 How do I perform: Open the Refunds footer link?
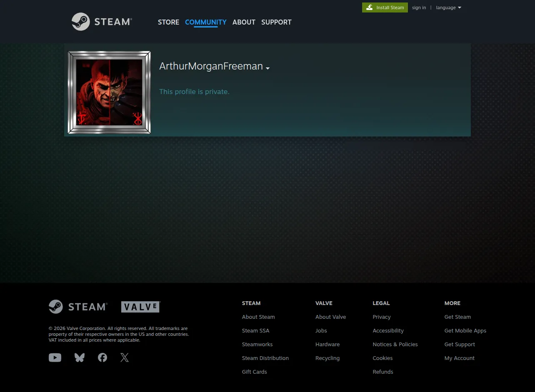click(x=383, y=372)
